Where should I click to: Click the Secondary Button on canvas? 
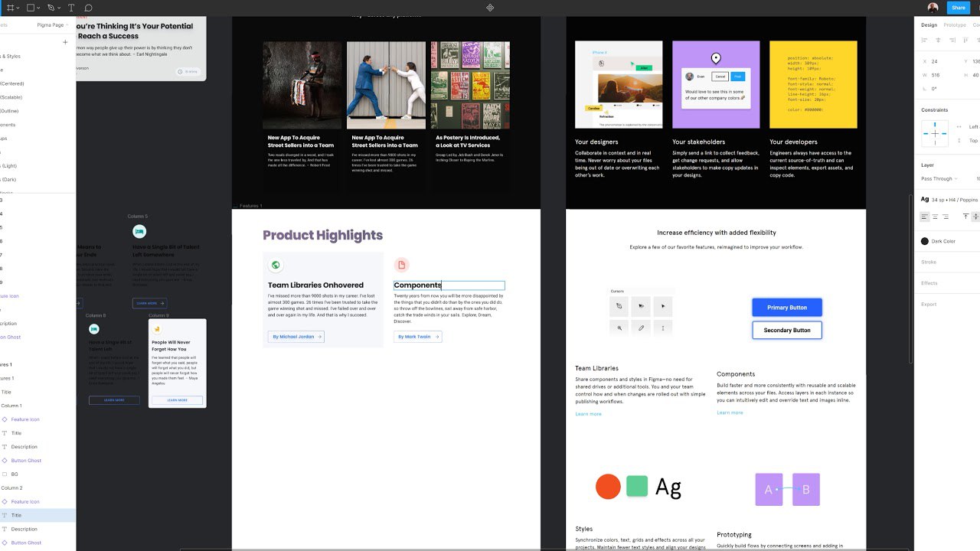(787, 330)
